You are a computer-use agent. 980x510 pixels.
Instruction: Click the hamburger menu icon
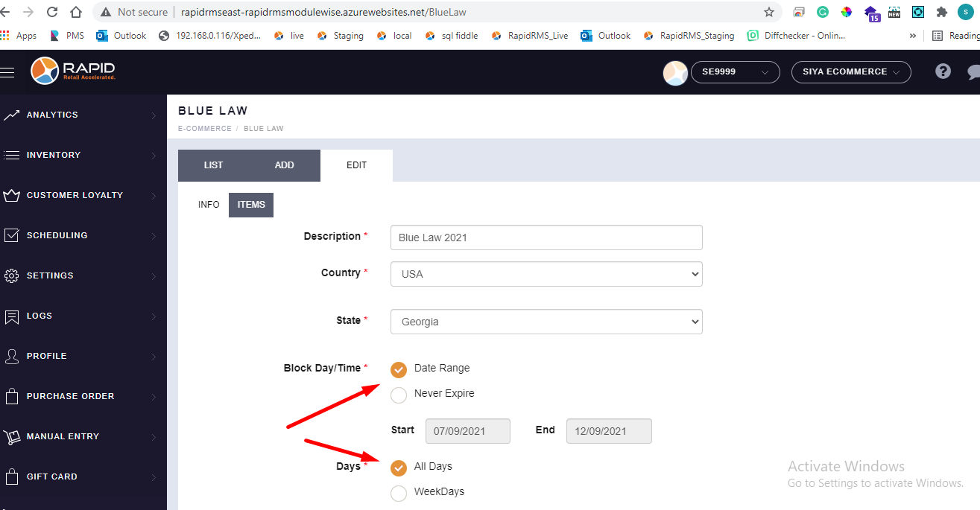(x=7, y=72)
